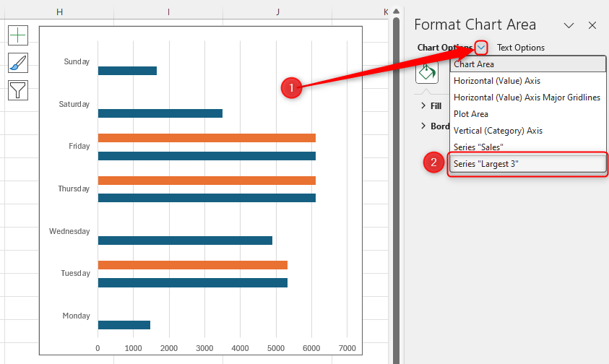609x364 pixels.
Task: Click the 3000 value axis label
Action: pos(204,348)
